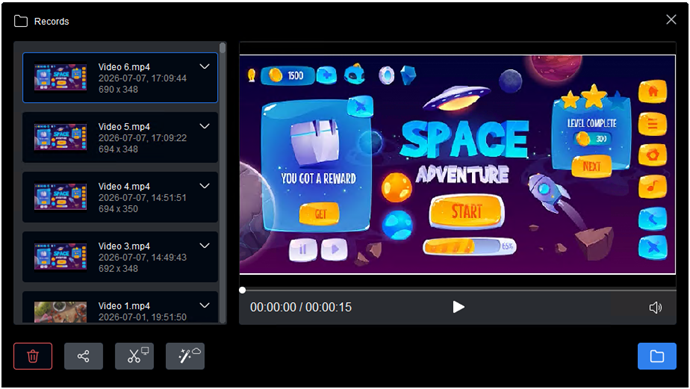Mute audio with the speaker icon
The width and height of the screenshot is (690, 389).
(655, 308)
